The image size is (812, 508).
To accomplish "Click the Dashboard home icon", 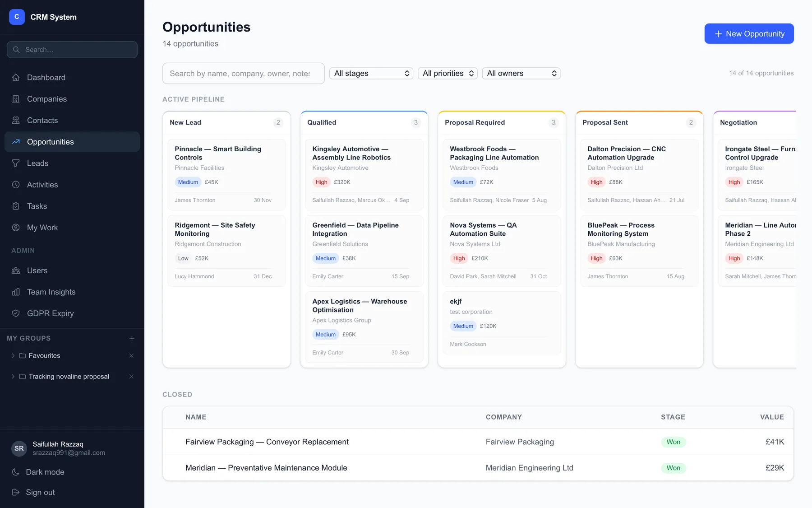I will [x=16, y=78].
